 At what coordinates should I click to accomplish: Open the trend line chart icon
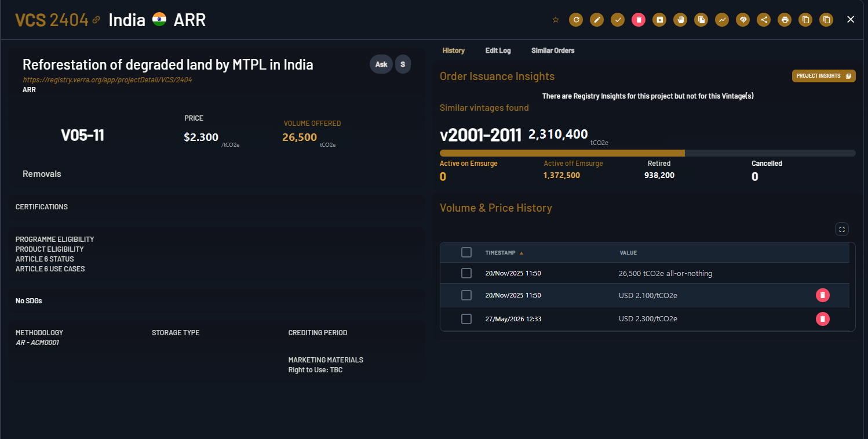(x=723, y=20)
